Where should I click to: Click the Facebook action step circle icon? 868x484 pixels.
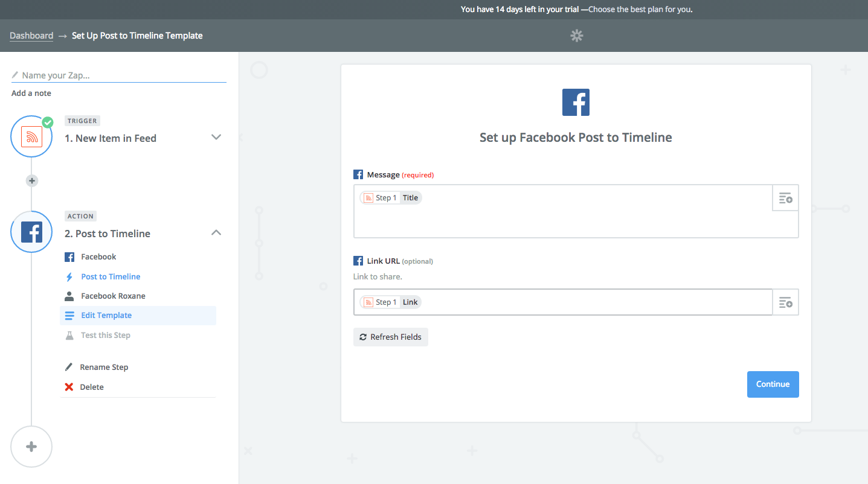[31, 232]
